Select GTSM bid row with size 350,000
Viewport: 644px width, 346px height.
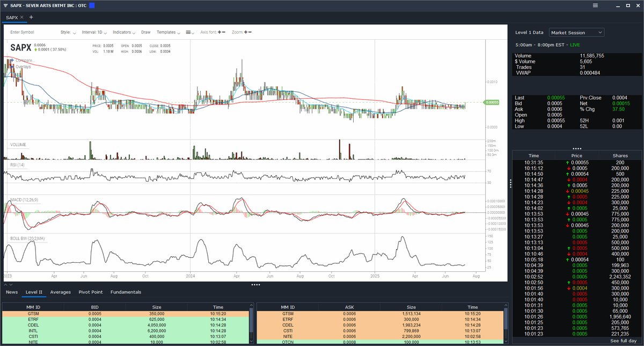(126, 313)
